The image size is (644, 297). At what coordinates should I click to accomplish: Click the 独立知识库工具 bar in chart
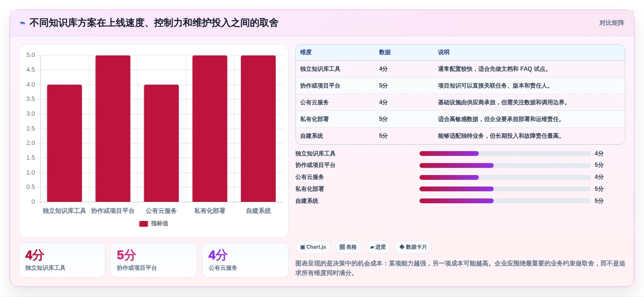coord(65,143)
